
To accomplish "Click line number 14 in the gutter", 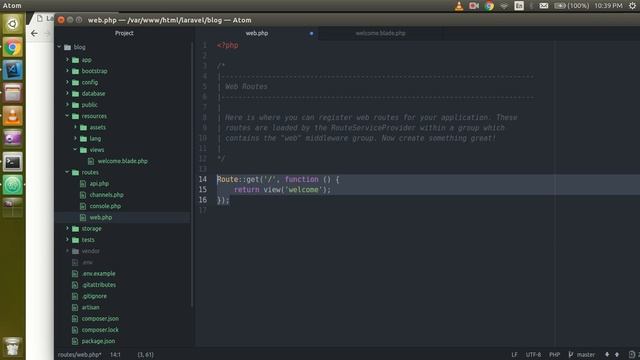I will tap(203, 179).
